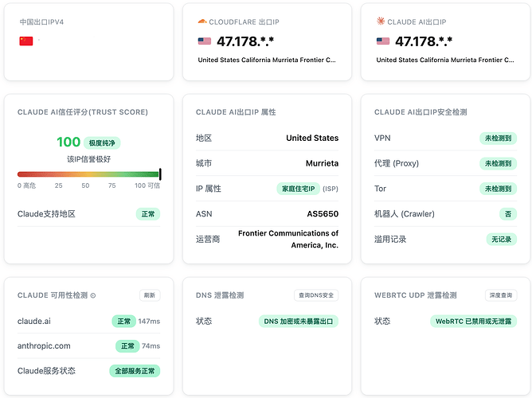Click the Claude服务状态 label
The image size is (532, 398).
tap(46, 371)
